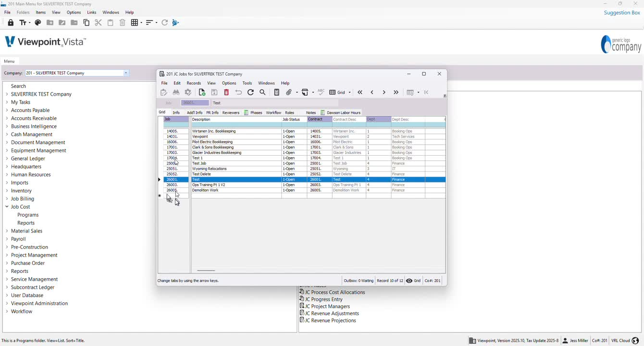The image size is (644, 346).
Task: Go to next record arrow
Action: 384,92
